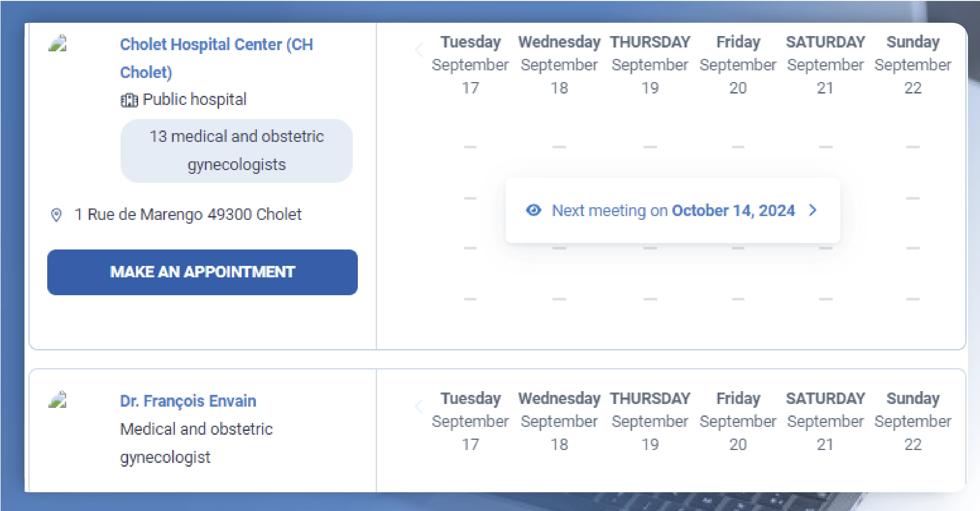Expand the 13 medical and obstetric gynecologists badge
This screenshot has height=511, width=980.
236,151
